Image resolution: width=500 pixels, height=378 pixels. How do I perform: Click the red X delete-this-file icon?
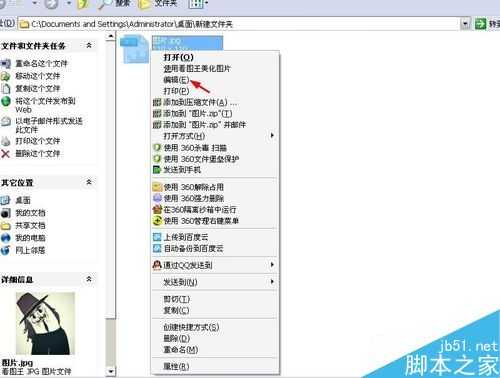[6, 154]
